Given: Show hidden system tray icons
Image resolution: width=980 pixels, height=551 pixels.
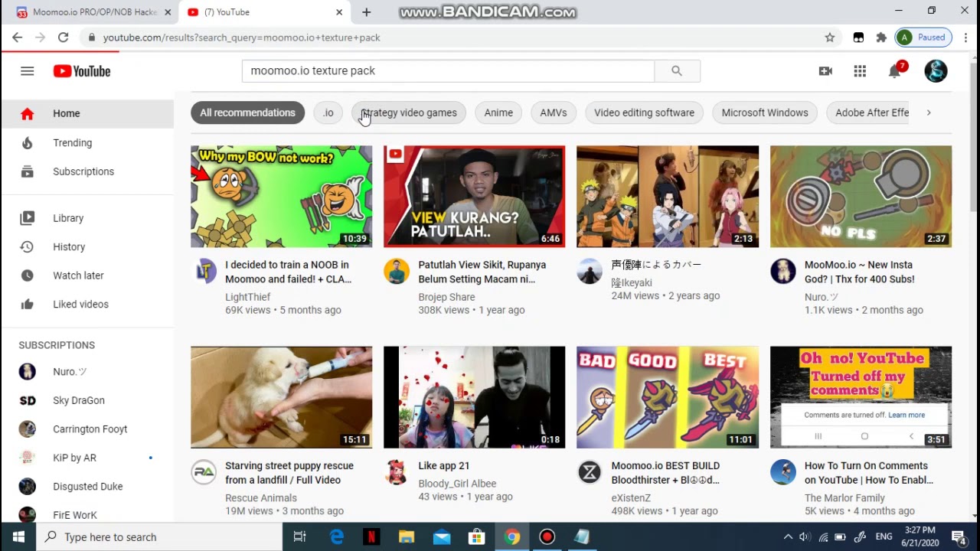Looking at the screenshot, I should pyautogui.click(x=788, y=537).
